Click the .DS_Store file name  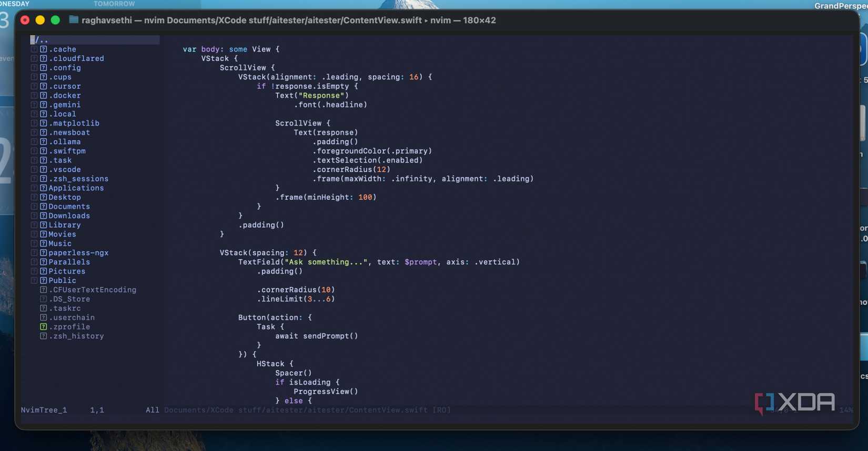69,299
